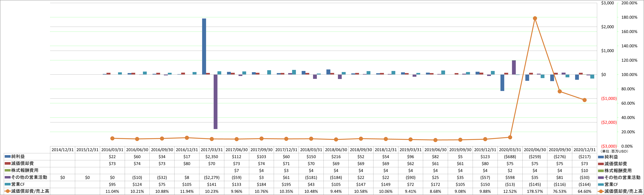Select the long purple negative bar for 2017/03/31
Viewport: 644px width, 195px height.
coord(215,102)
